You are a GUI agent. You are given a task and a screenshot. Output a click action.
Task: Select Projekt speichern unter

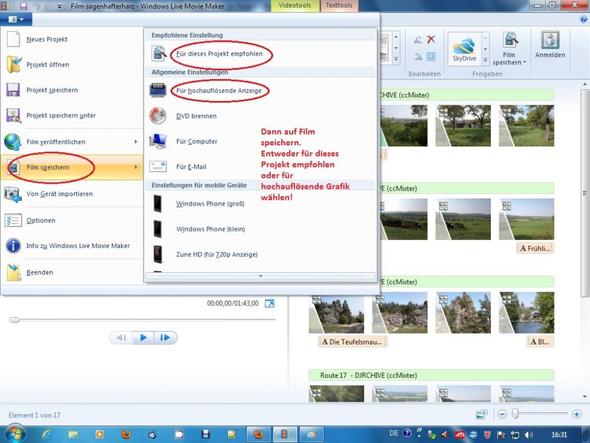point(71,115)
